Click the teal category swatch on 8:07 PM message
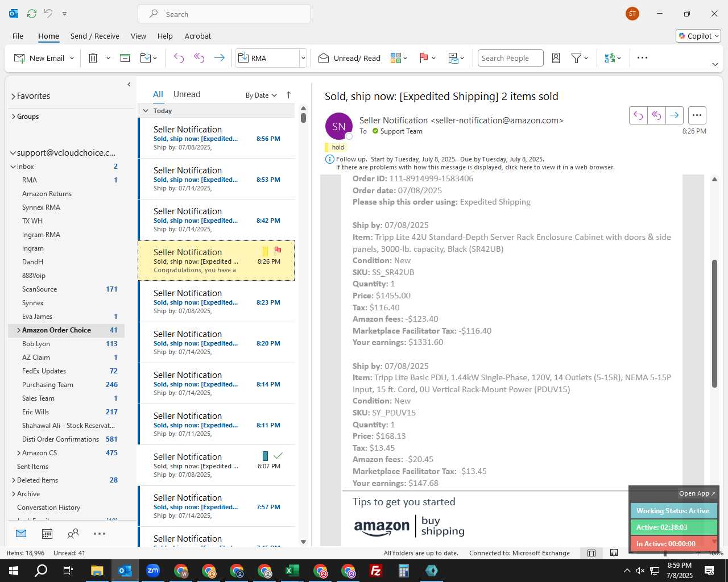Screen dimensions: 728x582 (x=265, y=456)
